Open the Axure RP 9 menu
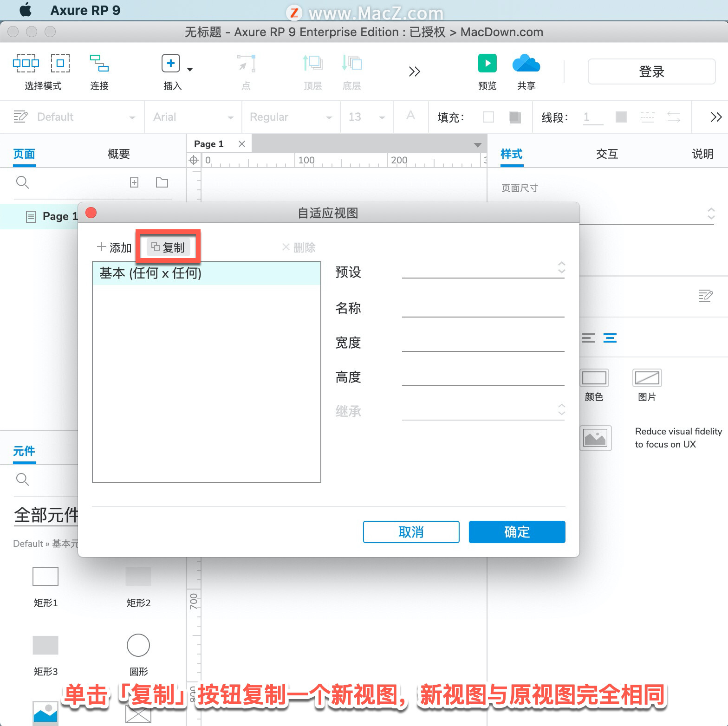 85,10
